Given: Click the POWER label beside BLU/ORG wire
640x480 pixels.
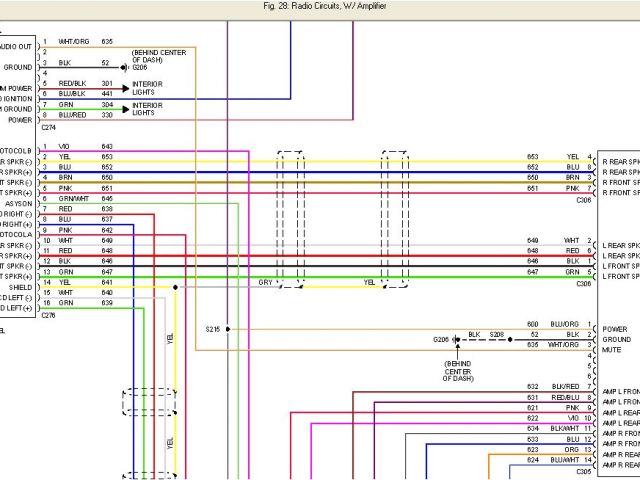Looking at the screenshot, I should (615, 329).
